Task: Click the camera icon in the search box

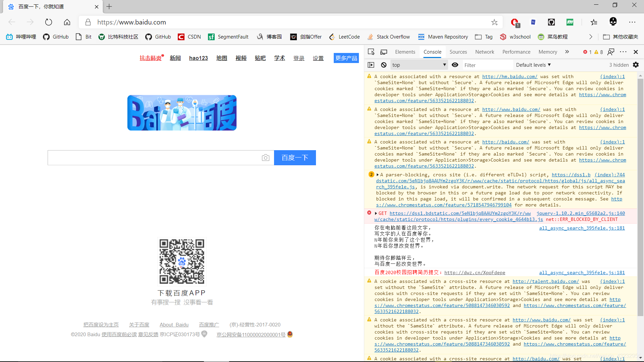Action: (x=266, y=158)
